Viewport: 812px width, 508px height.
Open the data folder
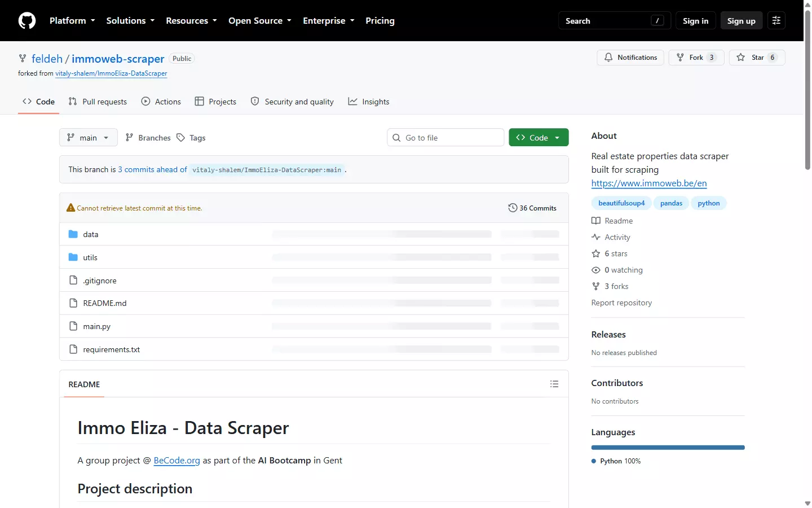coord(91,234)
